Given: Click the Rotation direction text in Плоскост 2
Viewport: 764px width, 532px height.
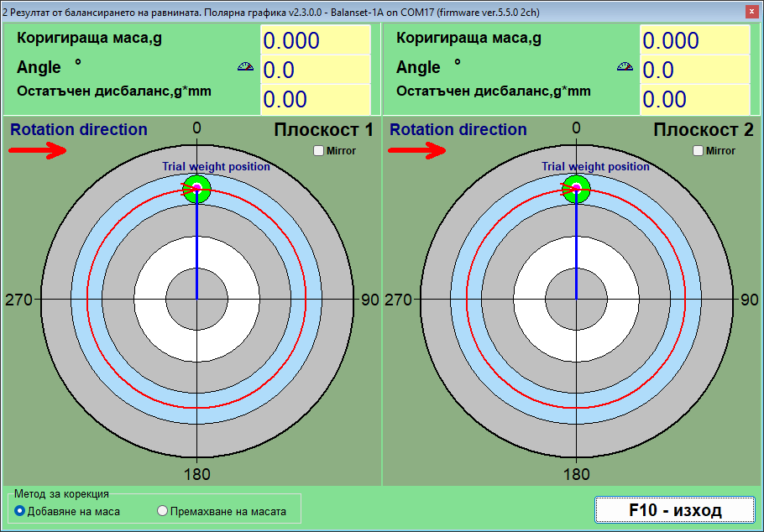Looking at the screenshot, I should pyautogui.click(x=458, y=129).
